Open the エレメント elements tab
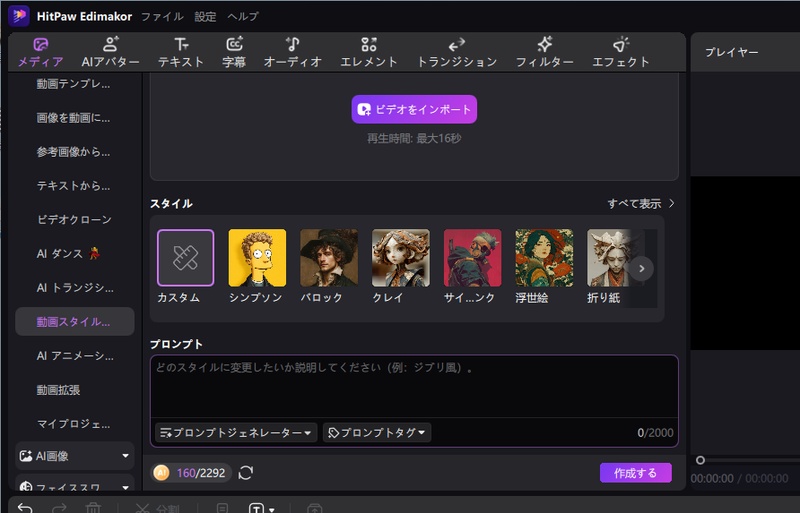The image size is (800, 513). point(369,53)
